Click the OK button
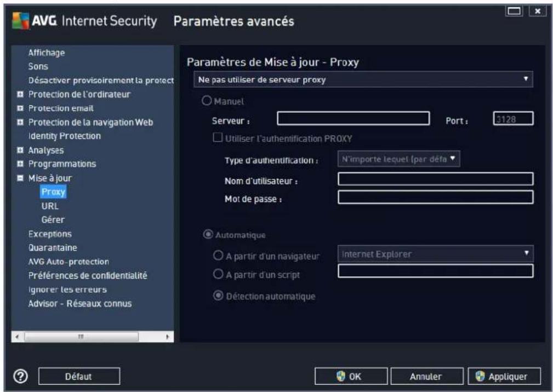Viewport: 553px width, 392px height. click(351, 377)
